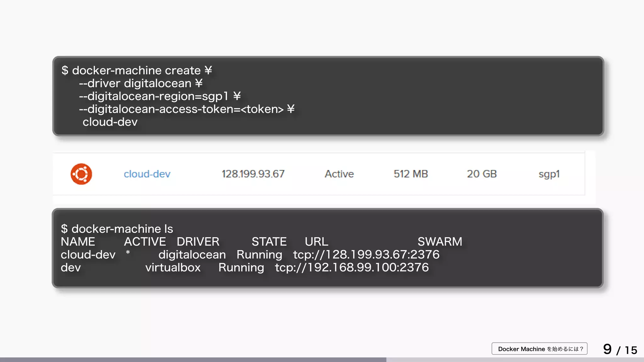Click Running state in the dev row

point(241,268)
